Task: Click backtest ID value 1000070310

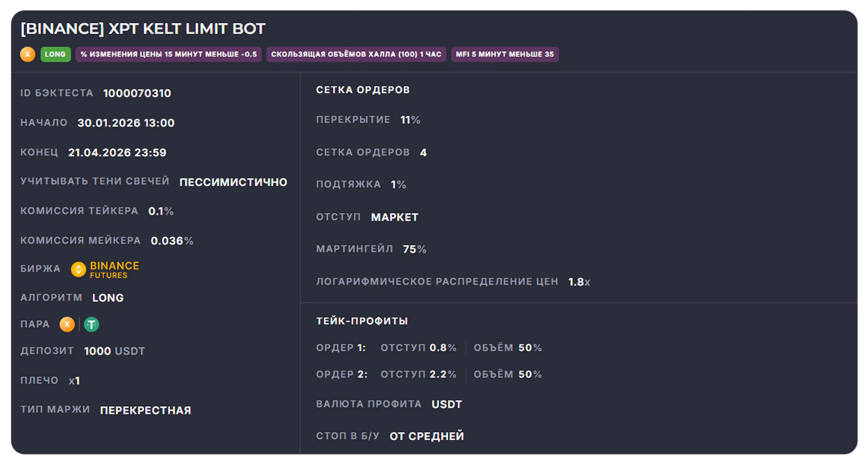Action: click(x=137, y=93)
